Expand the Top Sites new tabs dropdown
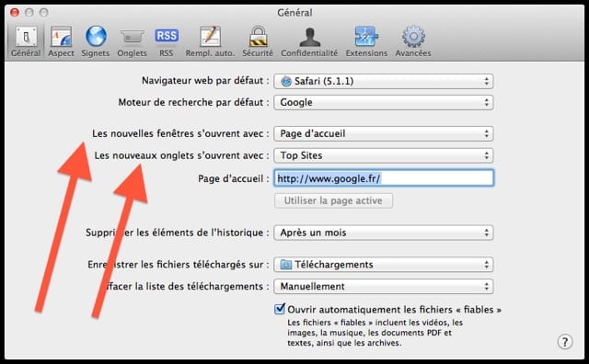The image size is (589, 364). pyautogui.click(x=384, y=155)
